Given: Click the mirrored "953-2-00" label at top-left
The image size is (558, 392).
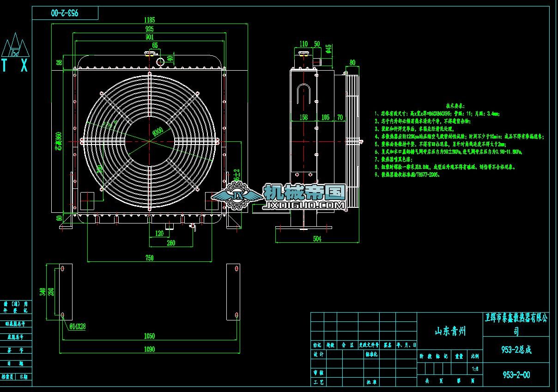Looking at the screenshot, I should click(65, 13).
